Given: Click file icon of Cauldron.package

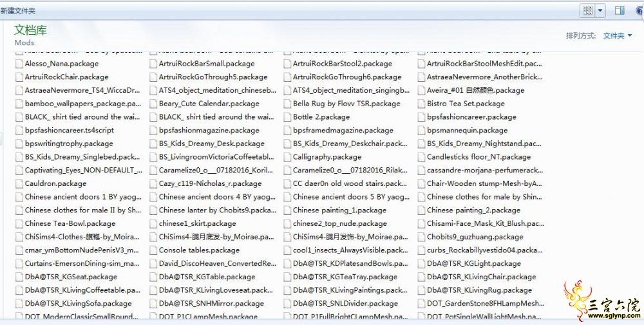Looking at the screenshot, I should (19, 184).
